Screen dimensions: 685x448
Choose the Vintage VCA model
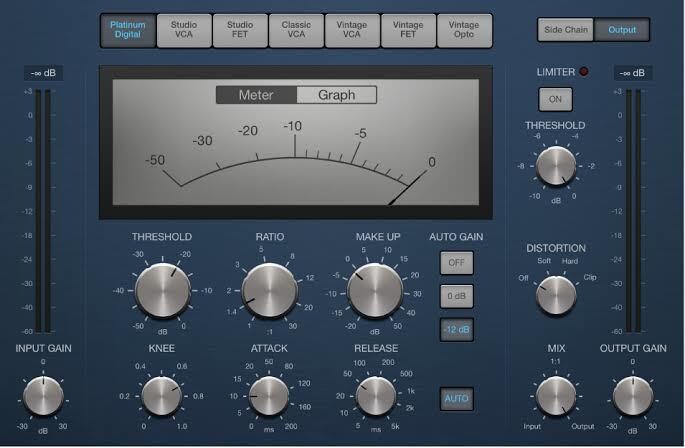click(352, 30)
